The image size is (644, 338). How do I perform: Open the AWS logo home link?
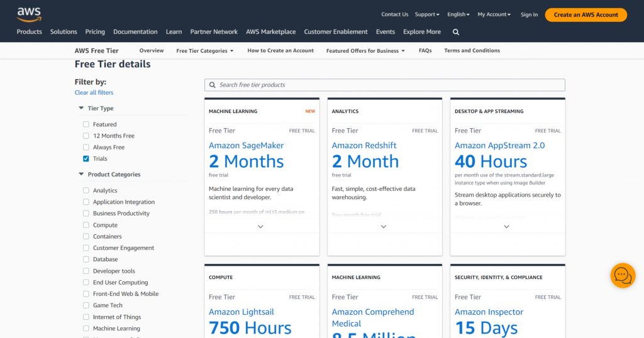pos(29,15)
